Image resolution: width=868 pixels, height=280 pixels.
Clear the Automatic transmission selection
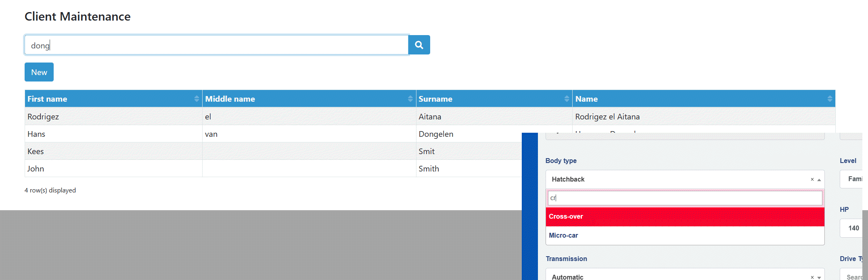click(x=812, y=277)
